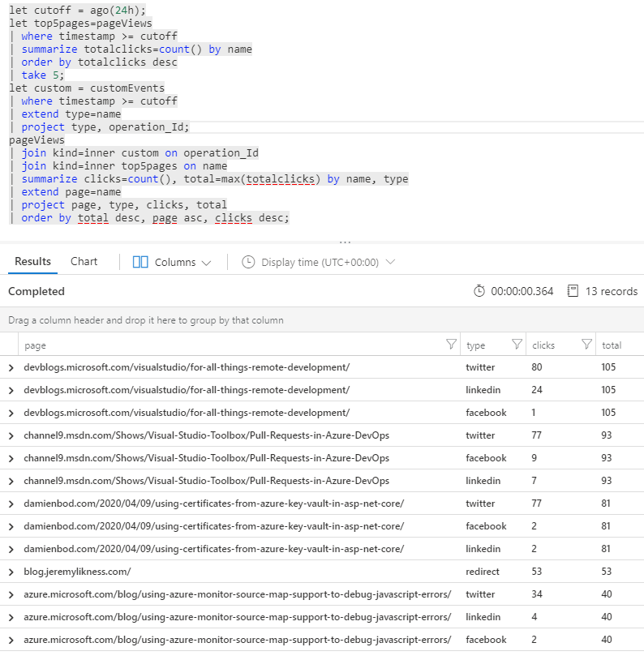Viewport: 644px width, 660px height.
Task: Select the Results tab
Action: tap(32, 261)
